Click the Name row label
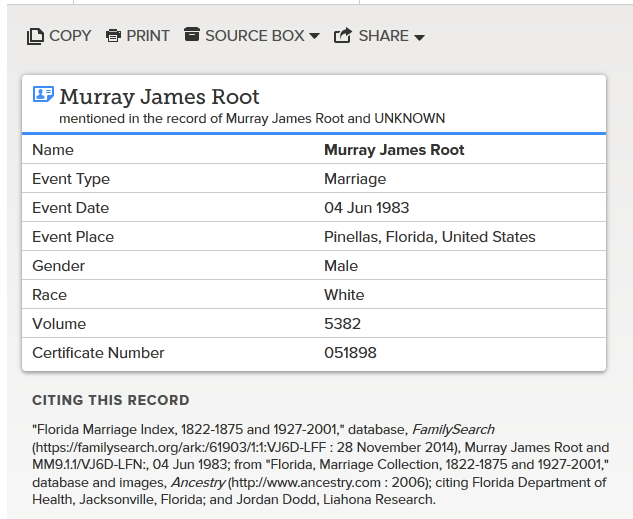This screenshot has height=519, width=633. [x=53, y=150]
